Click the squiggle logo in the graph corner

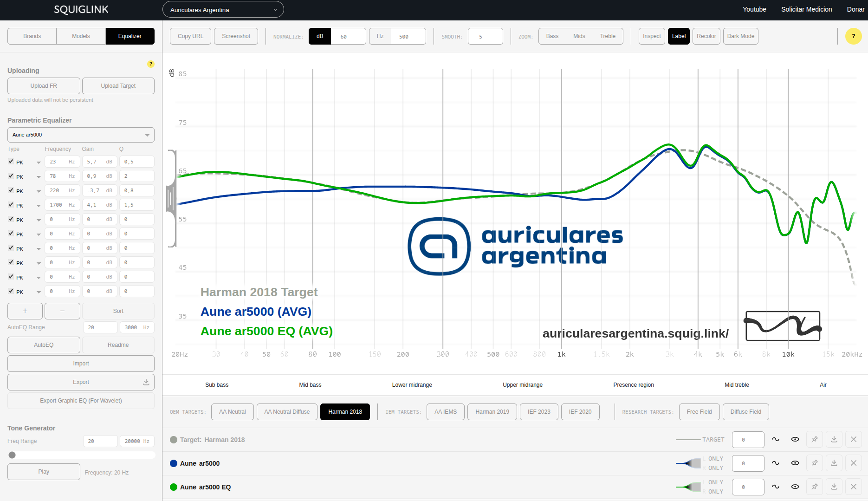[x=783, y=326]
